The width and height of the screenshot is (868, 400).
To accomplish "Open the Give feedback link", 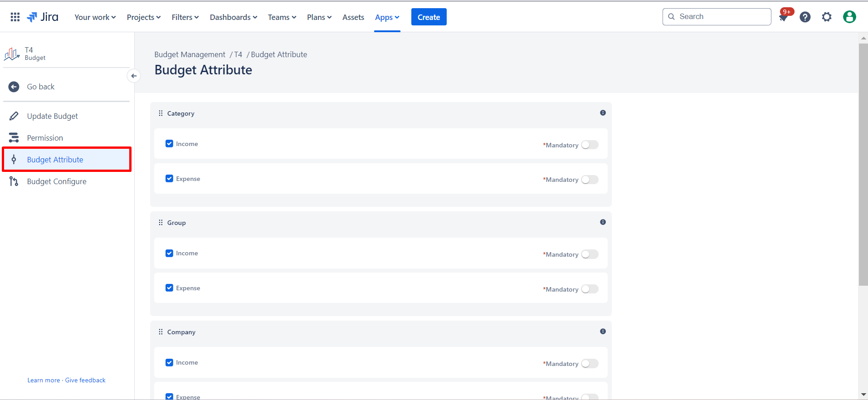I will [x=85, y=380].
